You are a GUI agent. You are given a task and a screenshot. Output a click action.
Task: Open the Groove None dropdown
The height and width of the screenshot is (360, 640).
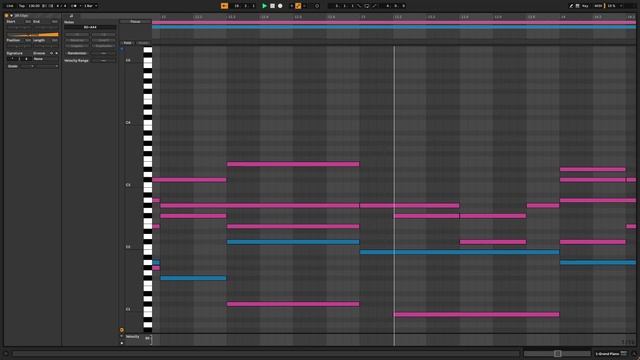(x=46, y=59)
